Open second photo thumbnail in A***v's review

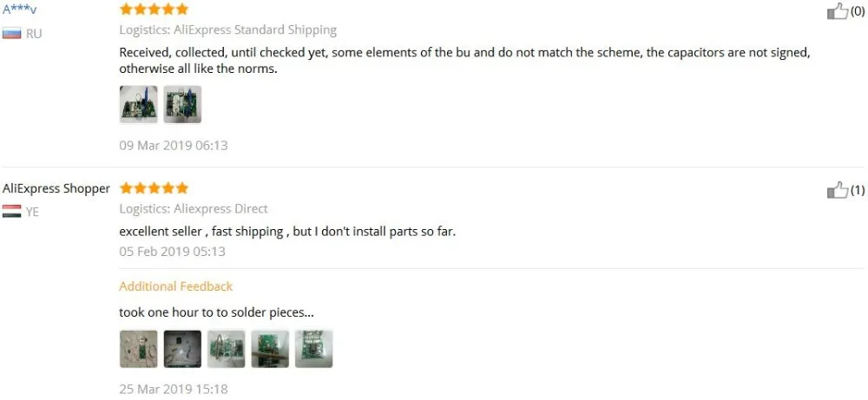(182, 104)
